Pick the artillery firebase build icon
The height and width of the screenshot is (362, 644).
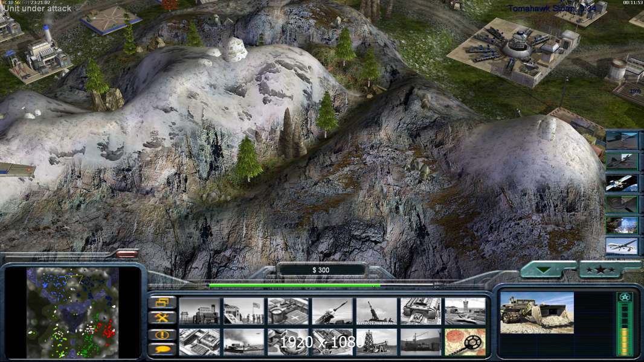376,311
